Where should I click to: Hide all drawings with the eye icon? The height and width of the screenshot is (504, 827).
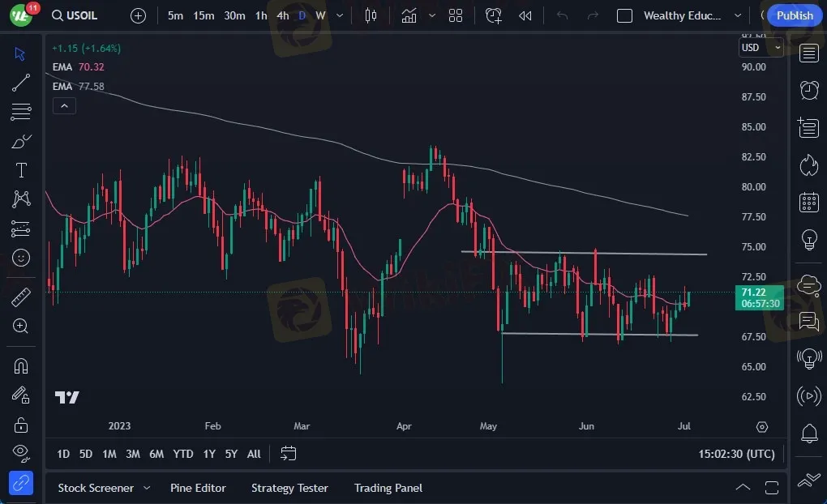[x=21, y=452]
